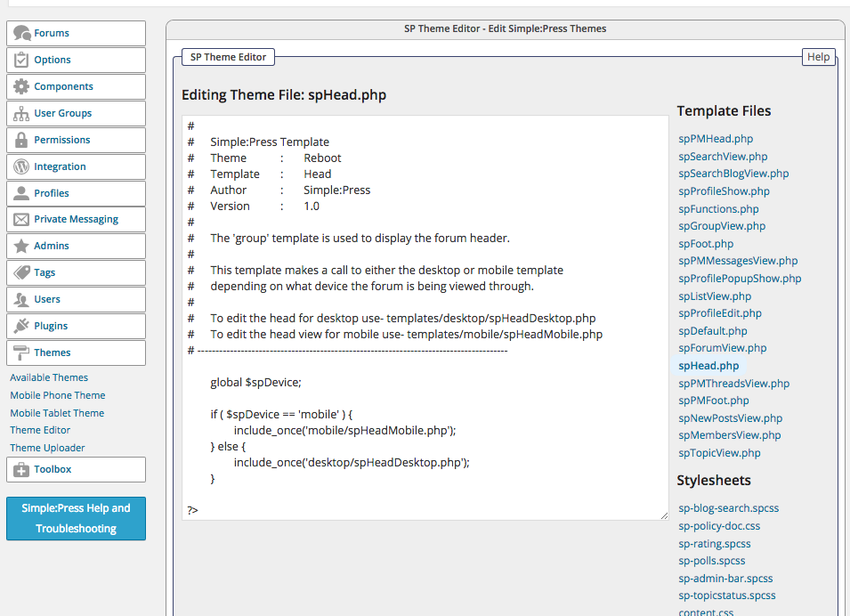Go to Mobile Tablet Theme

point(57,413)
